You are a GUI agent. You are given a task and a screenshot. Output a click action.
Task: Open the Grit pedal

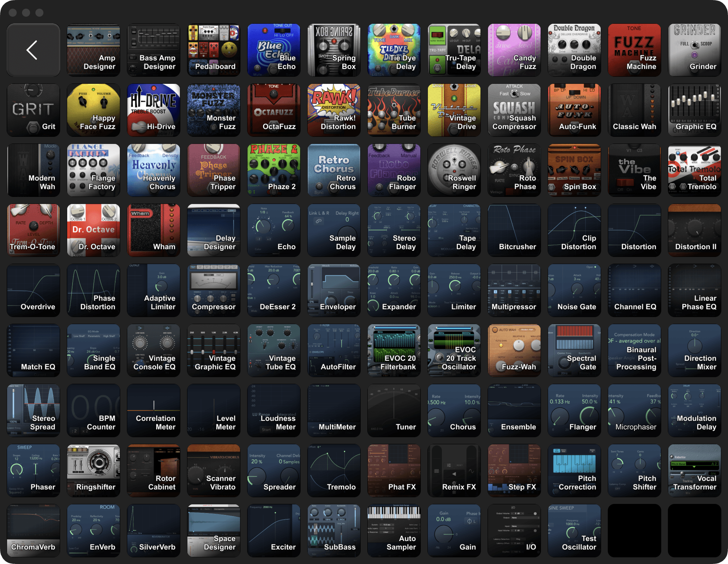(33, 110)
